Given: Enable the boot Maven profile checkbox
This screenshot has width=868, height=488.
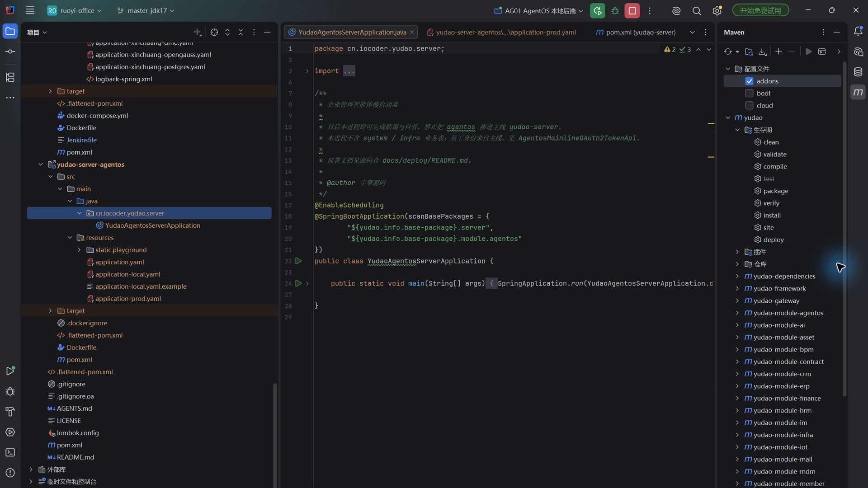Looking at the screenshot, I should [x=749, y=93].
